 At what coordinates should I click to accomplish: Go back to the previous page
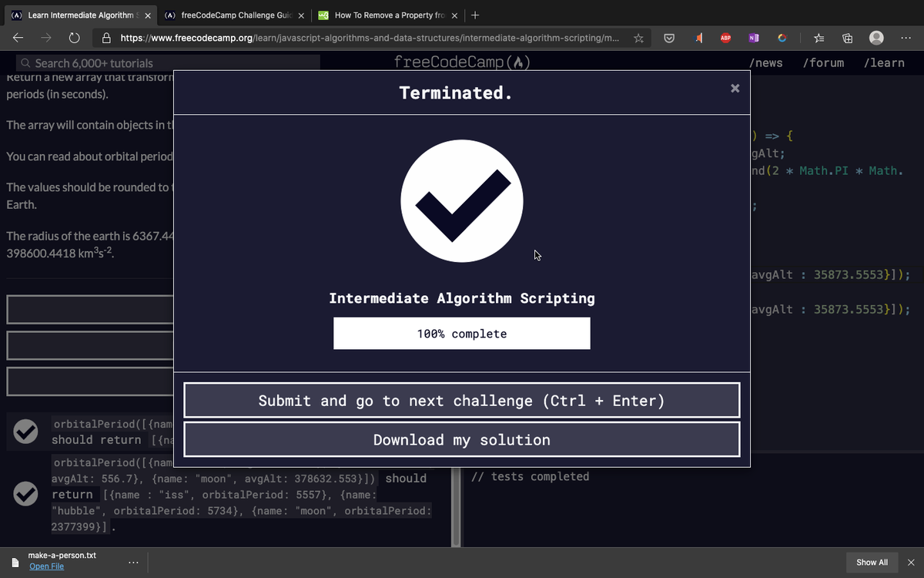pyautogui.click(x=18, y=37)
